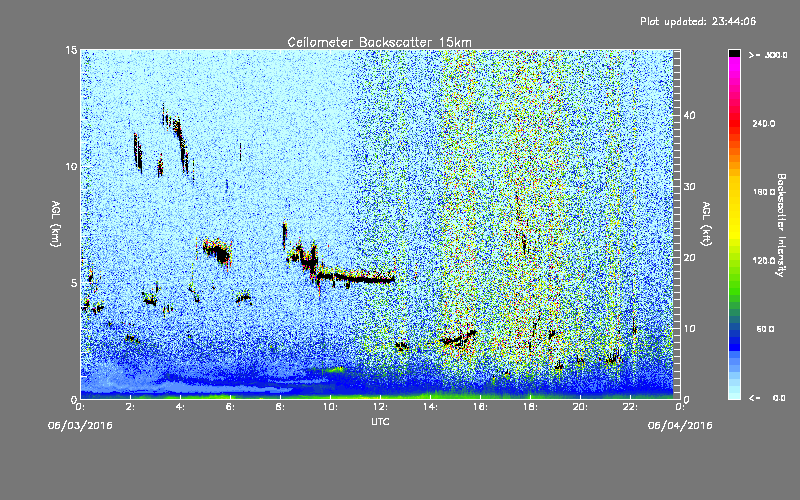The width and height of the screenshot is (800, 500).
Task: Click the "20:" UTC time tick
Action: 581,407
